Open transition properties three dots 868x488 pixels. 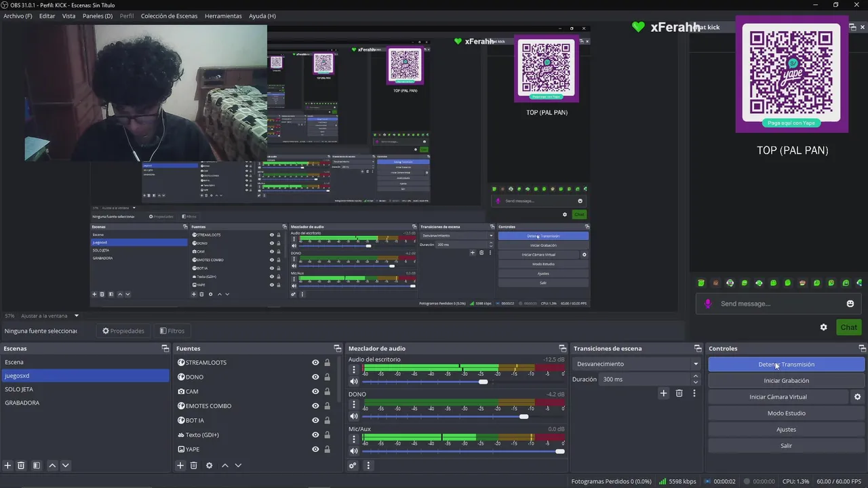[694, 393]
